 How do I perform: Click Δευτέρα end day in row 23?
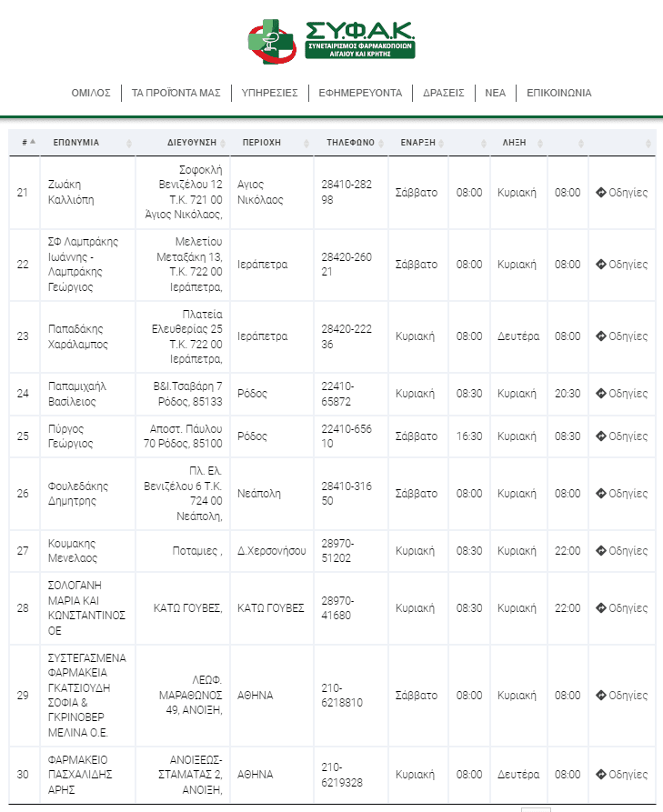pyautogui.click(x=518, y=336)
